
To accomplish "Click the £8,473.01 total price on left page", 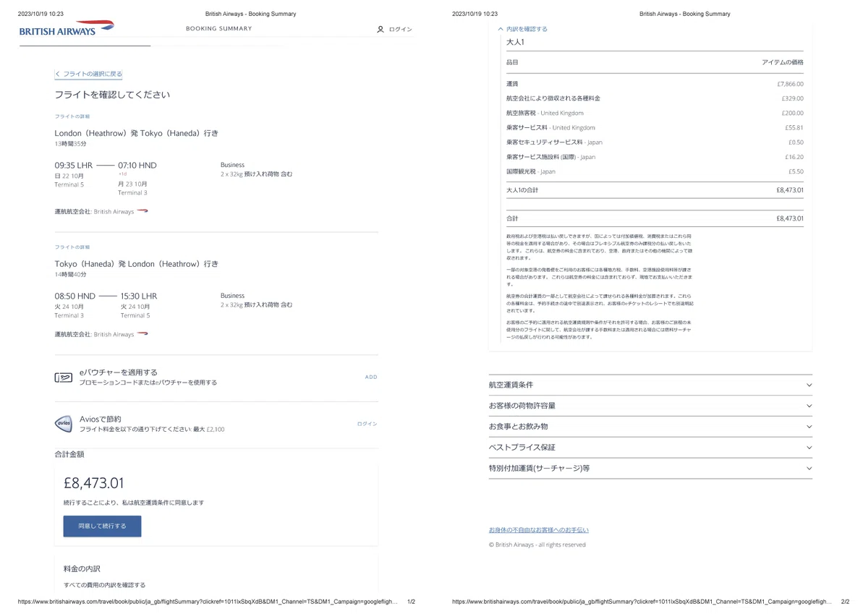I will point(94,482).
